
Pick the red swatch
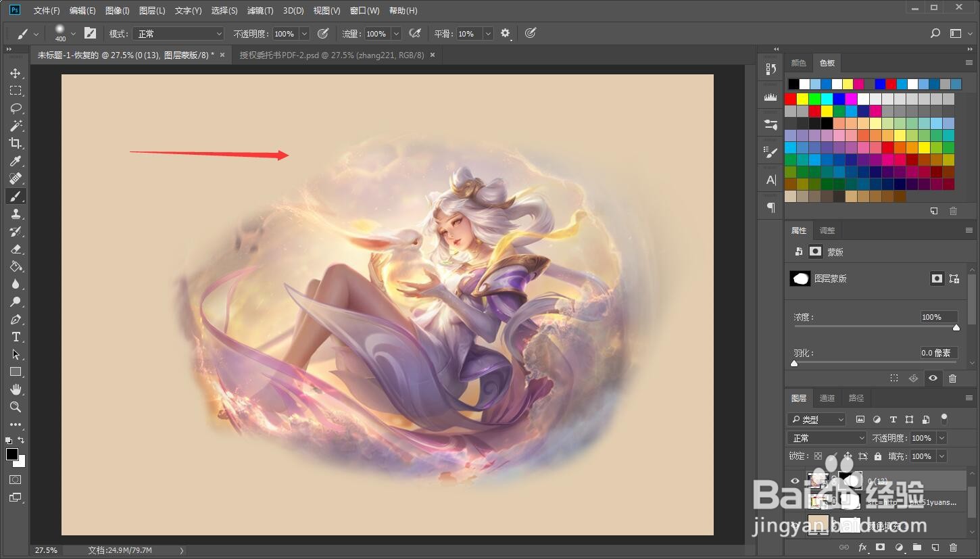pos(791,99)
